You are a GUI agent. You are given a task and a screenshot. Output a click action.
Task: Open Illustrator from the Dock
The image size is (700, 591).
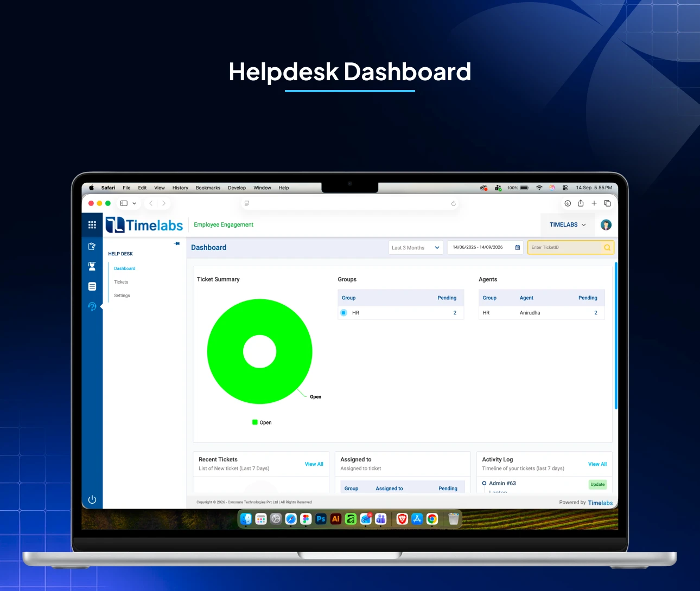(x=336, y=519)
